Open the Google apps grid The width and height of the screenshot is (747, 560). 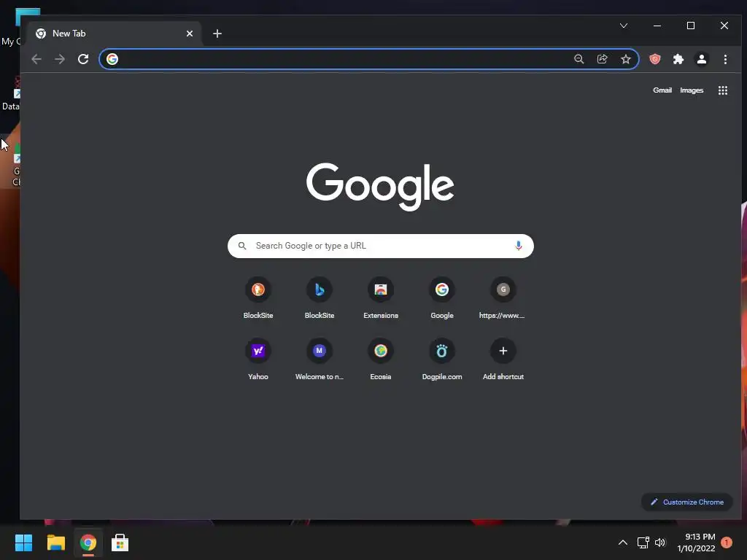tap(723, 90)
